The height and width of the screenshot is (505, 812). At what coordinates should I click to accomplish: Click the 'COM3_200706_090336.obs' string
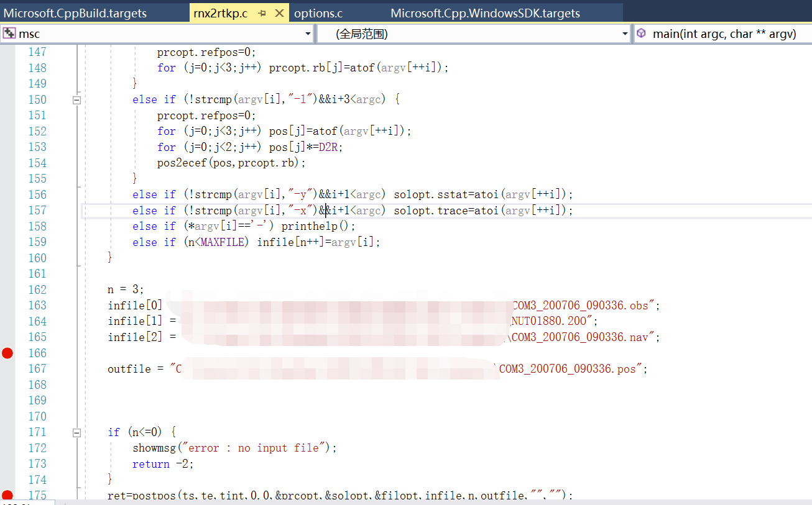[x=584, y=306]
